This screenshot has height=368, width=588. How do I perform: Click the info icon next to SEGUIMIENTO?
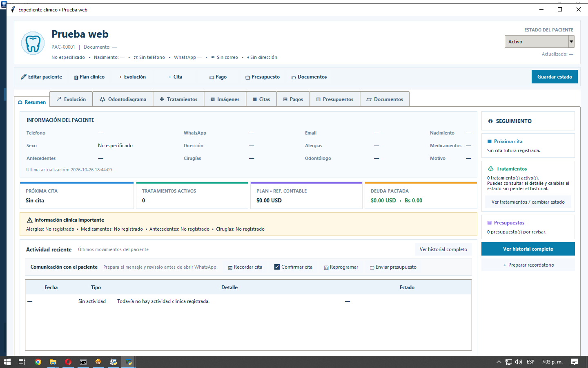490,121
